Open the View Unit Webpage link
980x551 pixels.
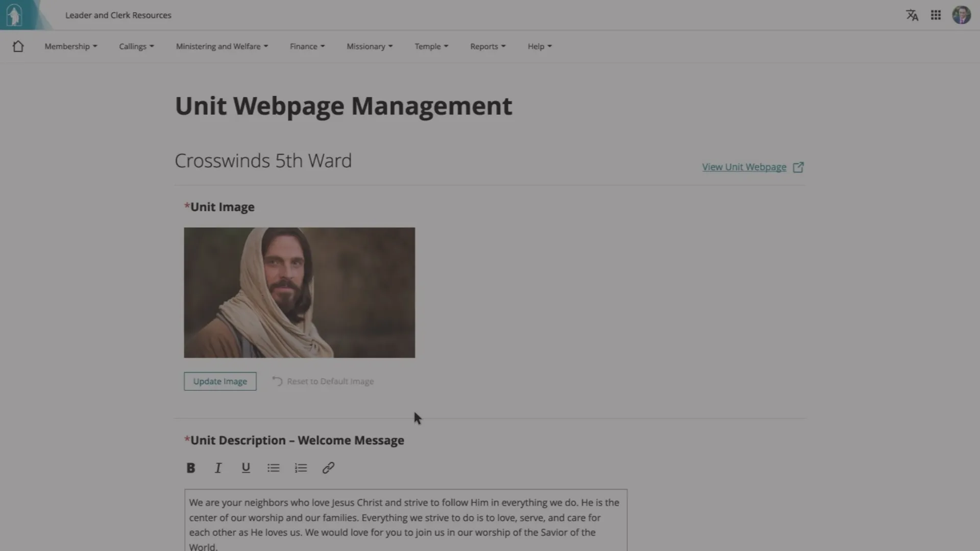pyautogui.click(x=744, y=167)
